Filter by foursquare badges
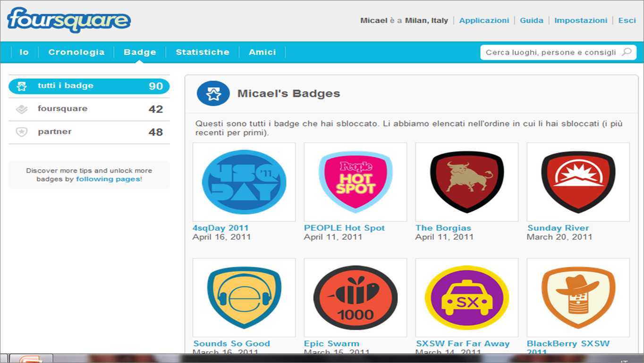Viewport: 644px width, 363px height. [89, 109]
